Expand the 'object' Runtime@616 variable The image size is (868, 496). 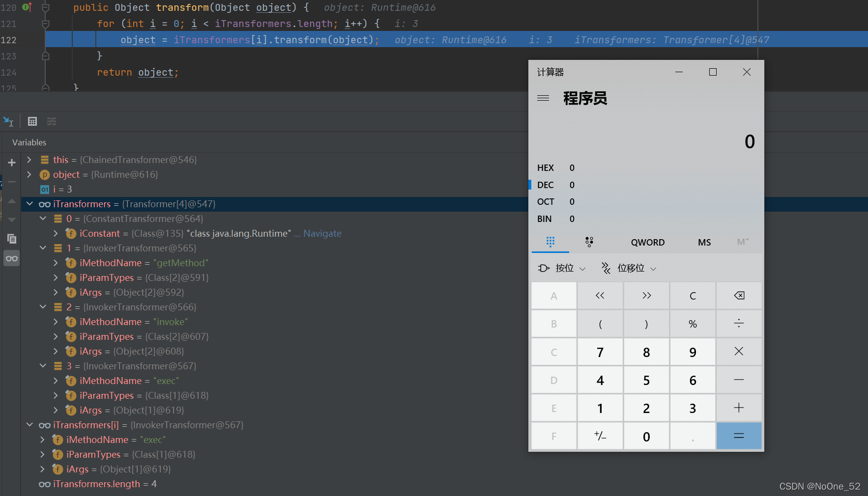29,174
